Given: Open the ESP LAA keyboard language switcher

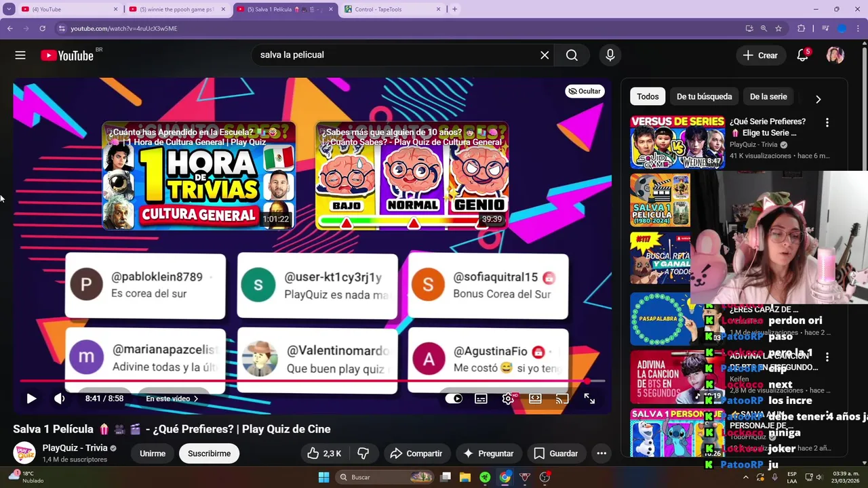Looking at the screenshot, I should point(792,477).
